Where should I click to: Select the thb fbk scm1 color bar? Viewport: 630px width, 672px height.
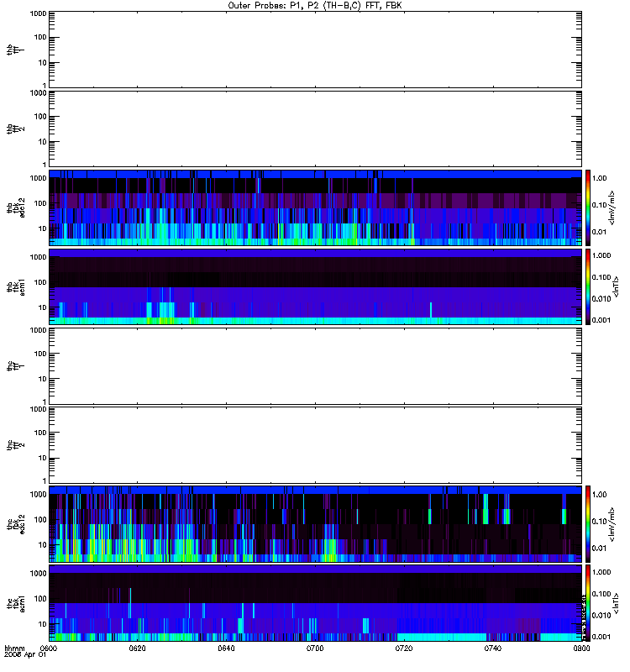[x=588, y=286]
